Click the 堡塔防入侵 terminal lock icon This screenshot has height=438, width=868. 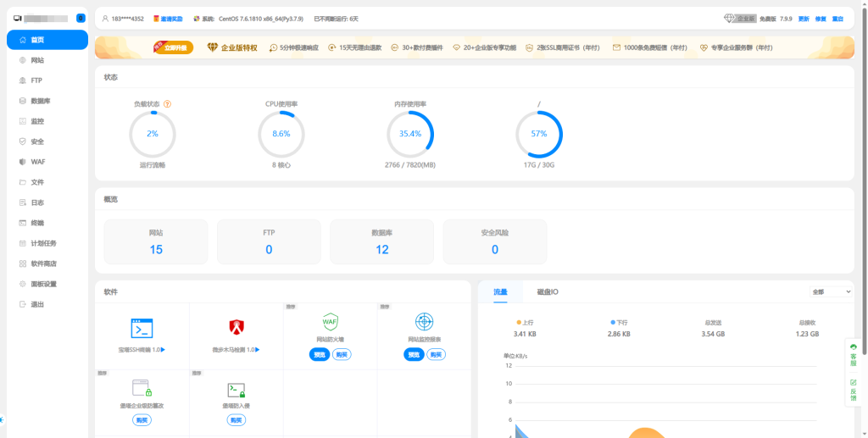[236, 390]
